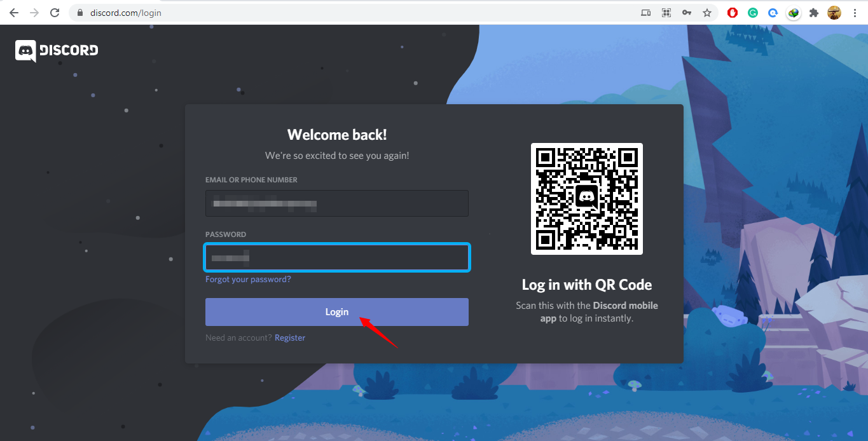Click the install/cast device icon in address bar

[x=646, y=13]
